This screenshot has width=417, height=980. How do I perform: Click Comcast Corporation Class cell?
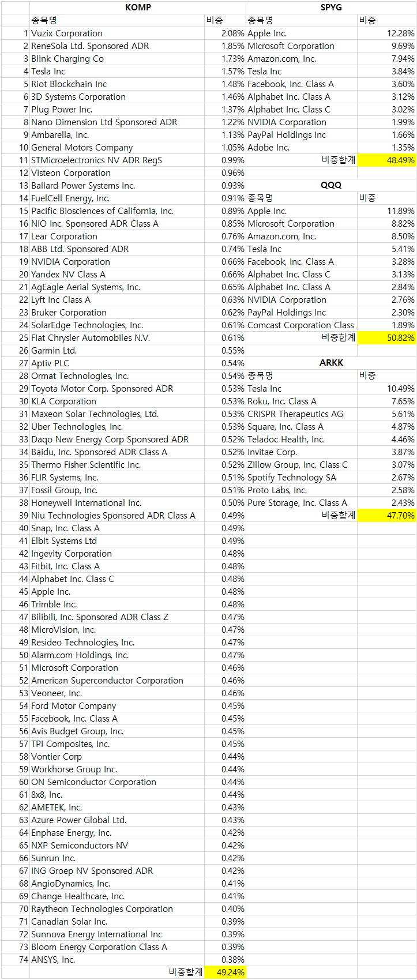point(302,325)
